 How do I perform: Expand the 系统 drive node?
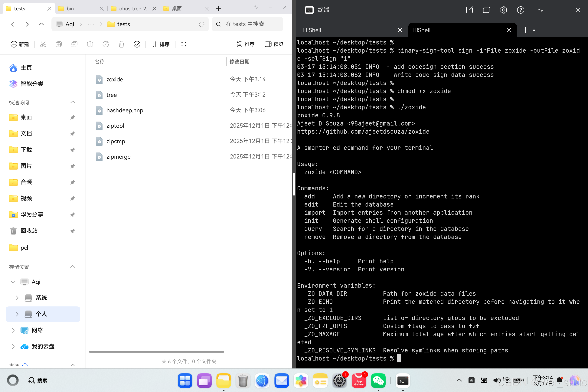17,298
